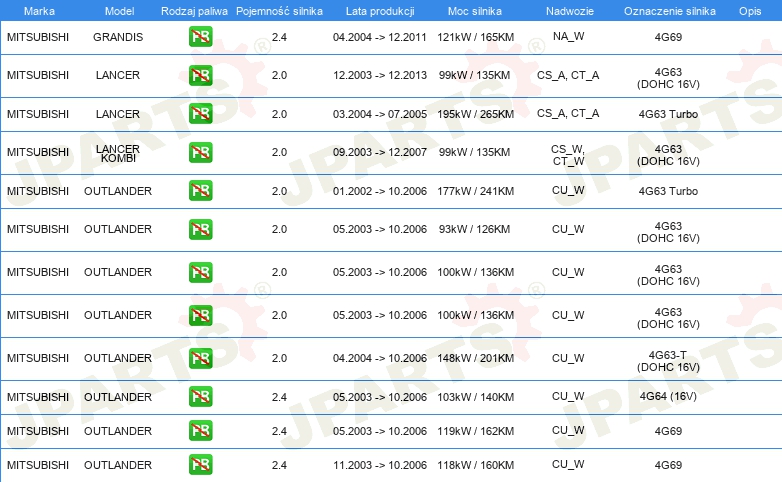
Task: Click 4G63 Turbo in the LANCER row
Action: click(x=668, y=114)
